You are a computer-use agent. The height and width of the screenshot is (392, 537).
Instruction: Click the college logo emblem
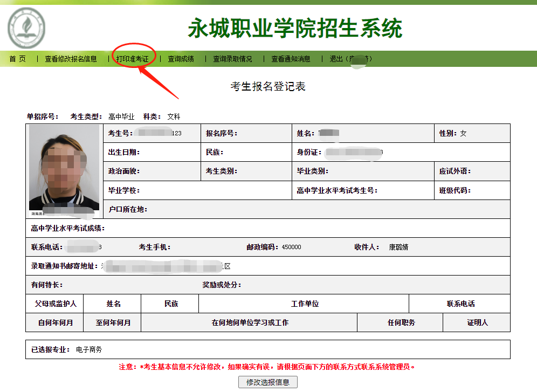tap(26, 27)
